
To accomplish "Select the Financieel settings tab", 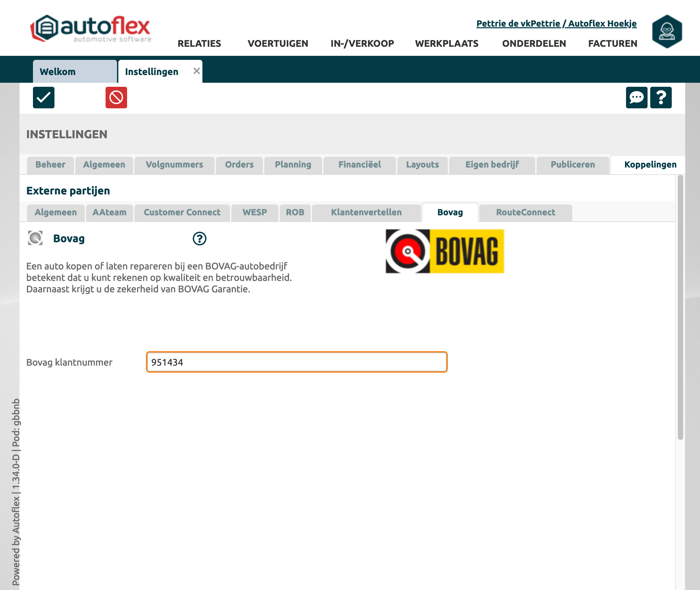I will click(359, 164).
